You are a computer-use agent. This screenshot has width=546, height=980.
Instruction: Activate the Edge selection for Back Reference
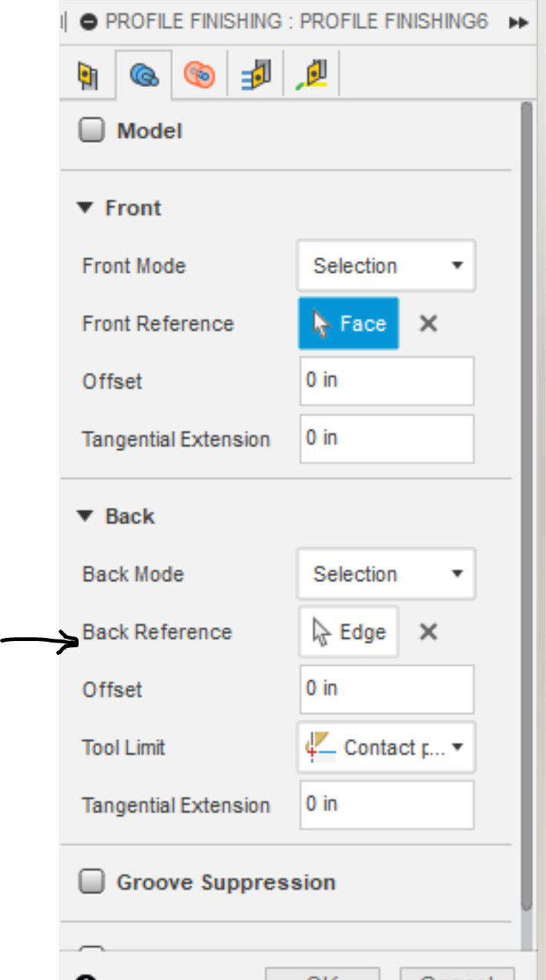pos(347,632)
